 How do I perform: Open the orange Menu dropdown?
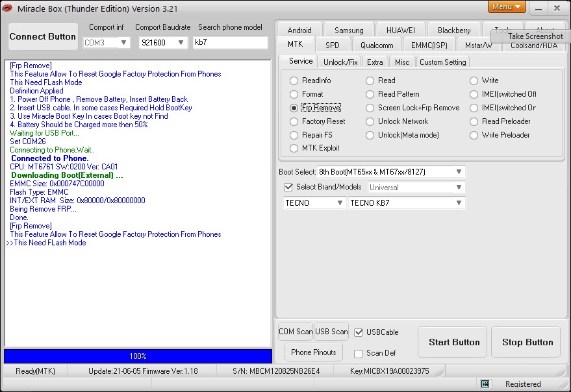[x=506, y=6]
